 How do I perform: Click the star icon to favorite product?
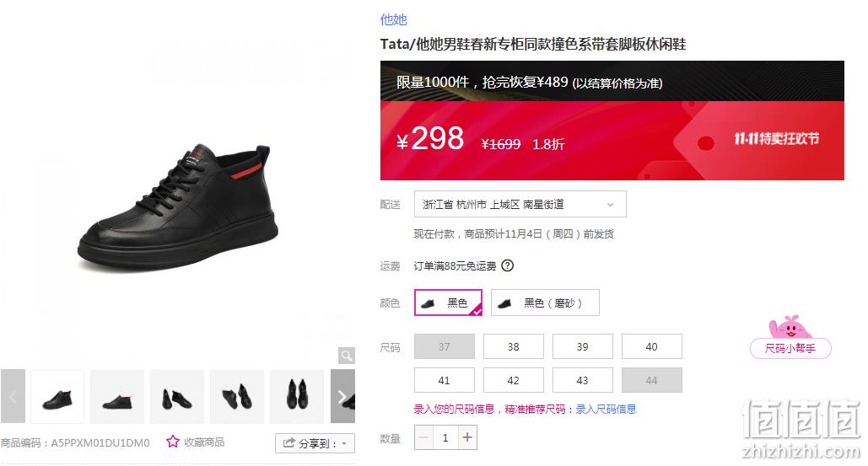pyautogui.click(x=173, y=442)
